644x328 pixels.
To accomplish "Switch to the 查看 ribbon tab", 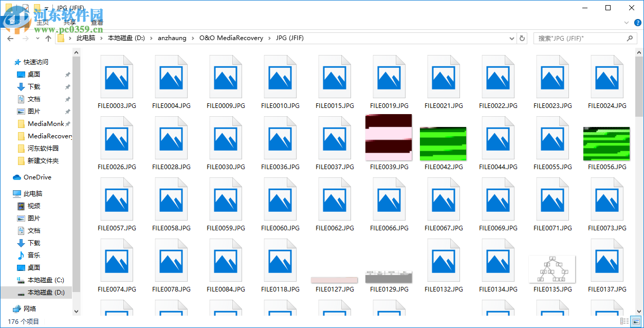I will (97, 22).
